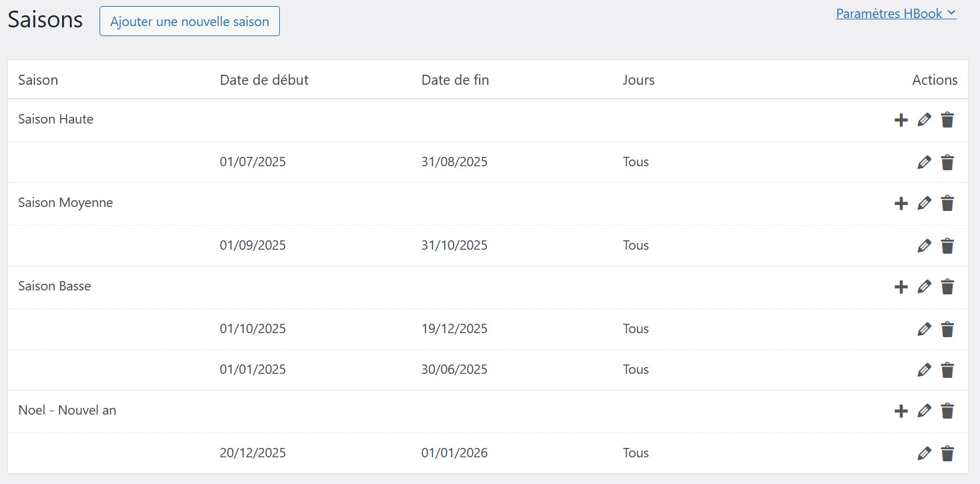Click the Saison Basse name text
Viewport: 980px width, 484px height.
[x=54, y=286]
